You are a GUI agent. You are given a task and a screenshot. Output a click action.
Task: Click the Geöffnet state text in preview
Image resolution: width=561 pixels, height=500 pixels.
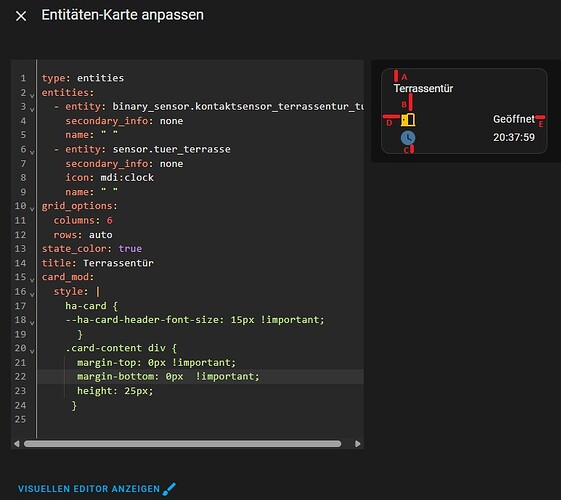click(513, 119)
